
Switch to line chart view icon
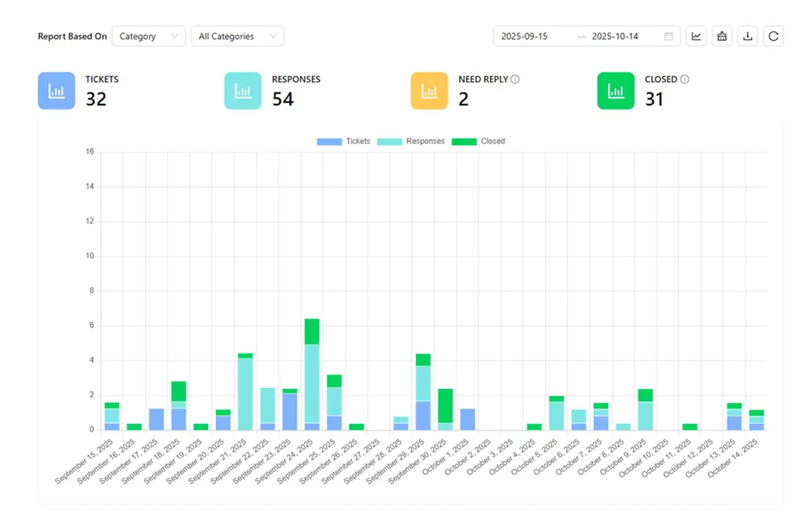tap(696, 37)
